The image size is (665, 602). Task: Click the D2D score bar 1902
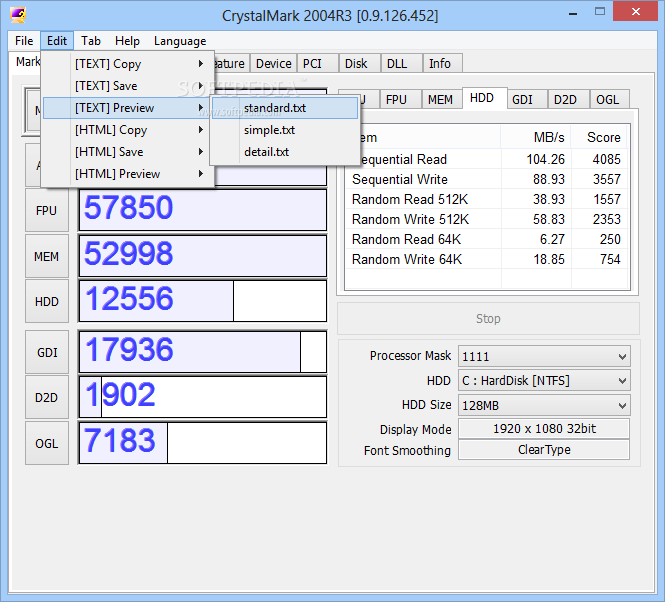point(203,397)
